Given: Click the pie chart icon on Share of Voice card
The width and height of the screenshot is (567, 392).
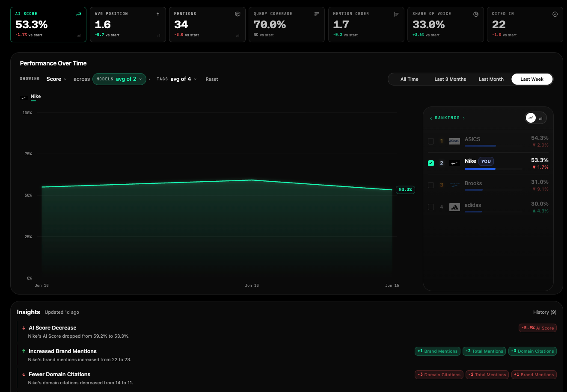Looking at the screenshot, I should (476, 14).
